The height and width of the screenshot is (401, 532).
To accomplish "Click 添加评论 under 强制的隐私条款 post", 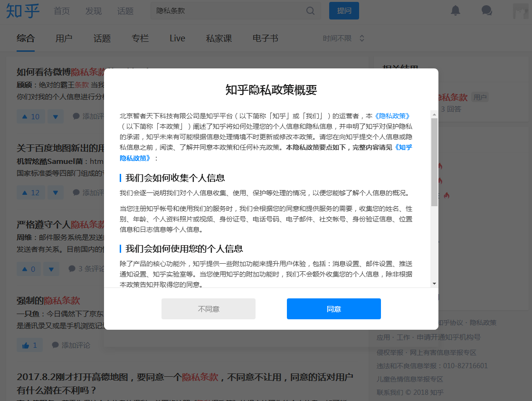I will tap(71, 345).
